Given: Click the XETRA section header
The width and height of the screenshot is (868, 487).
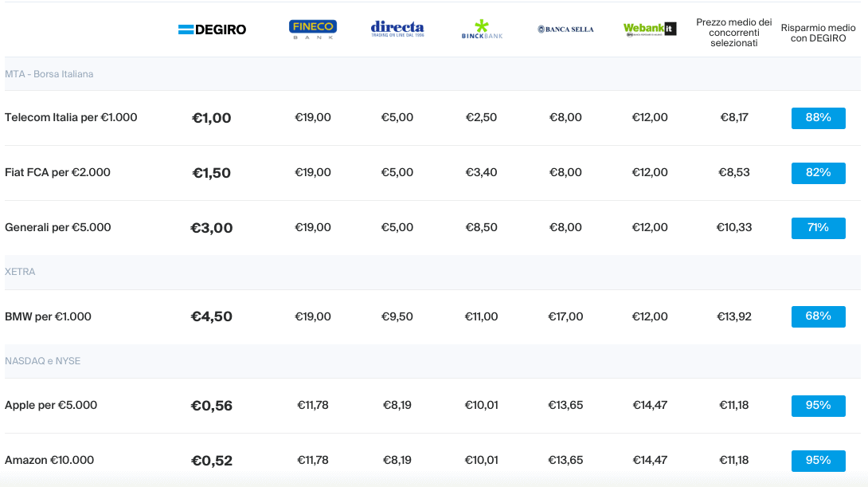Looking at the screenshot, I should pos(20,272).
